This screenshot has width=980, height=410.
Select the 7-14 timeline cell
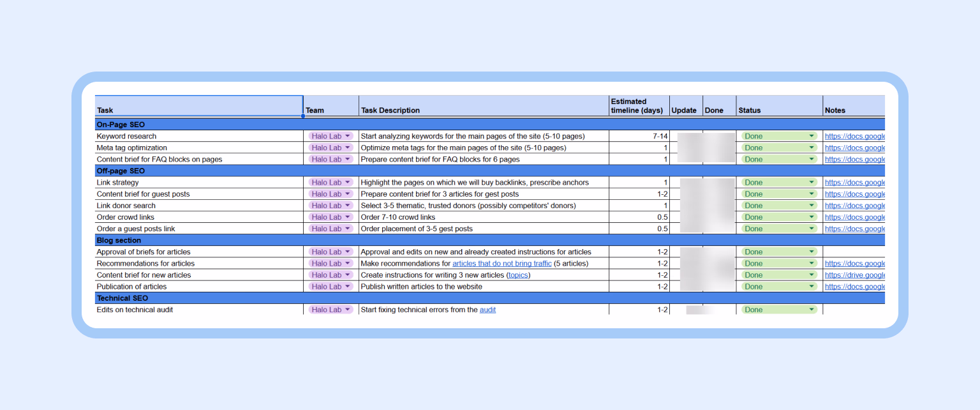pos(639,136)
